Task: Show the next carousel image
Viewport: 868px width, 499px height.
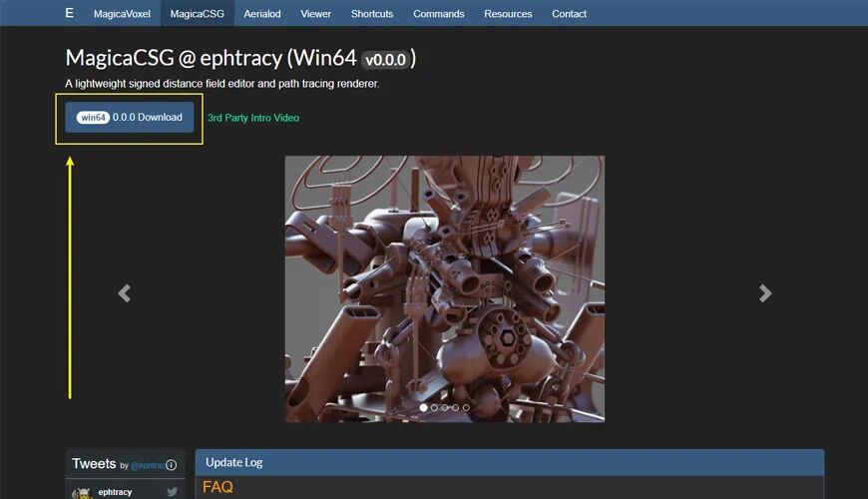Action: pyautogui.click(x=765, y=293)
